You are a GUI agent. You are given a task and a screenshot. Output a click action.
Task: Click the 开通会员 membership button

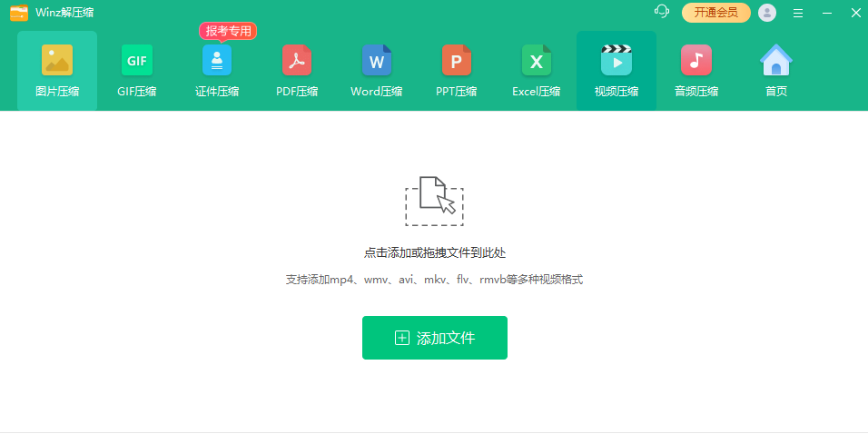(716, 13)
